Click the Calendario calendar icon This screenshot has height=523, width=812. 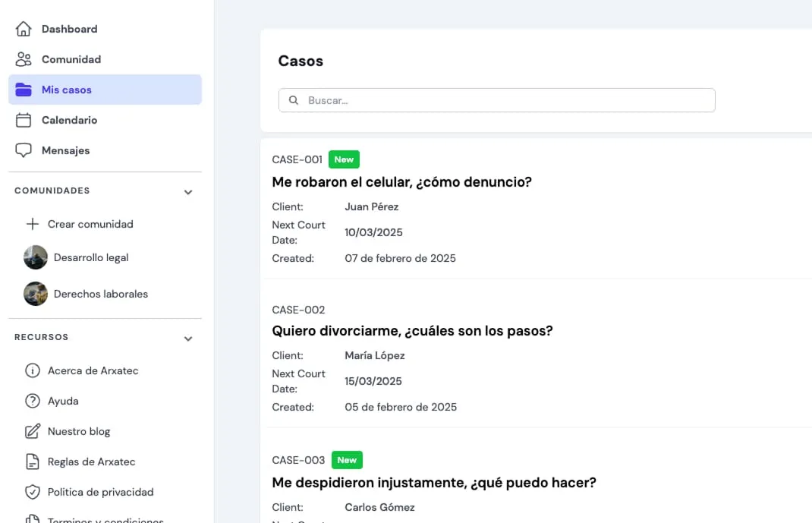pyautogui.click(x=24, y=120)
